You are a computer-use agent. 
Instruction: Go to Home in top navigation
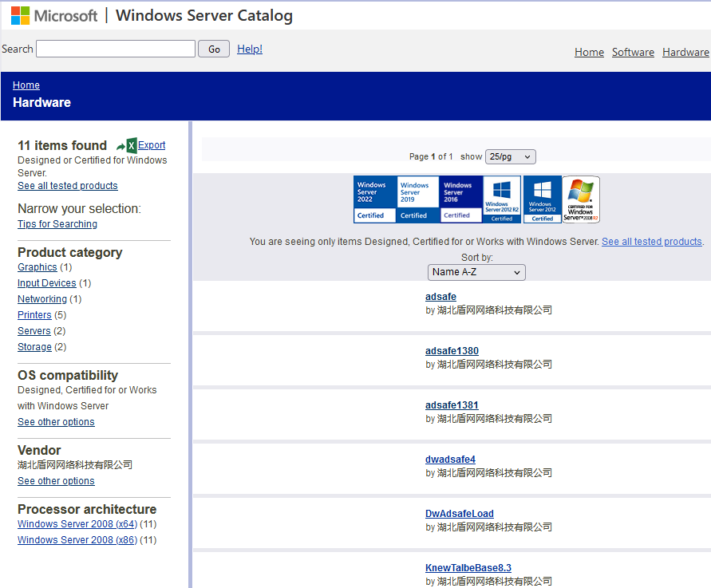pyautogui.click(x=589, y=53)
